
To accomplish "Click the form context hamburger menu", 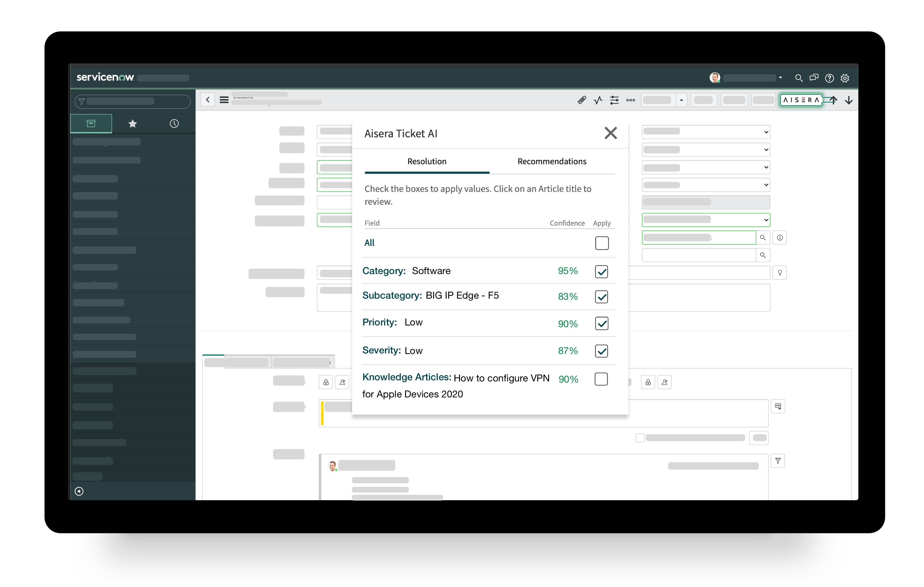I will coord(224,100).
